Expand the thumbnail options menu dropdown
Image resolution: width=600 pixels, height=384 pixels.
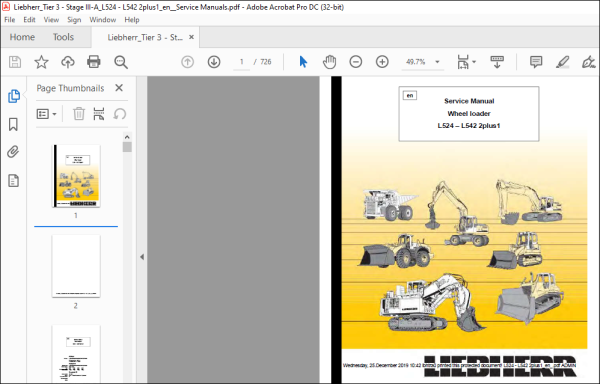pos(46,114)
